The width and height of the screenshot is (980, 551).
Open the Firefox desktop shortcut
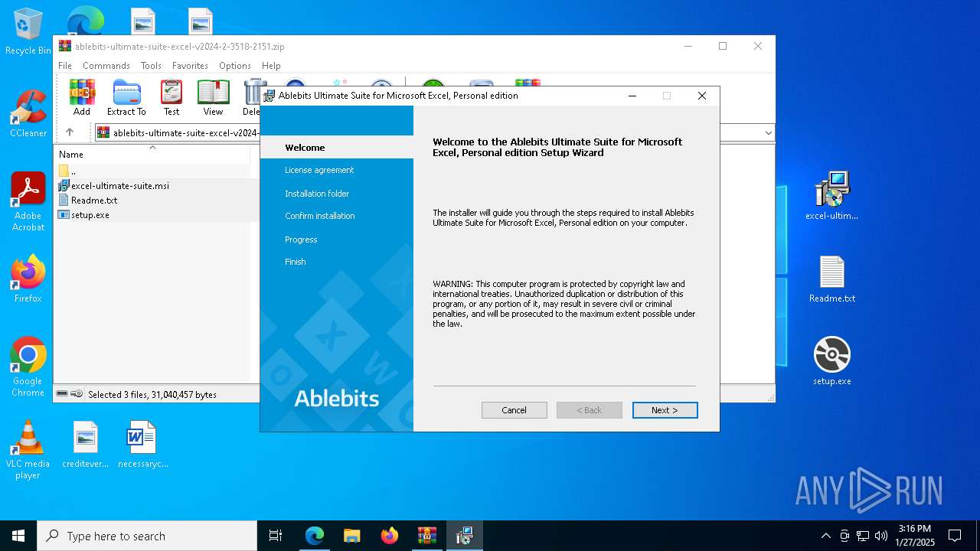coord(28,279)
